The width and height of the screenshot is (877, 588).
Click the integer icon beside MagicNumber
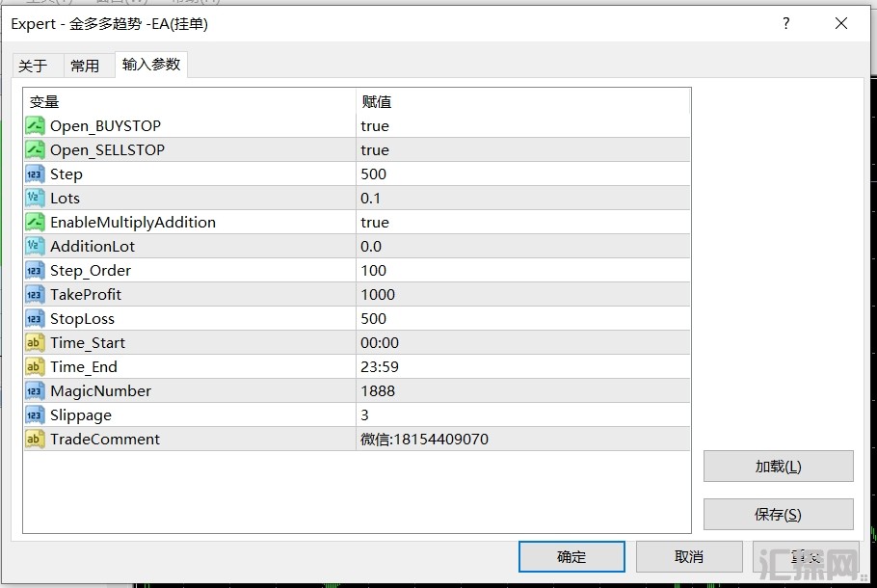[35, 390]
